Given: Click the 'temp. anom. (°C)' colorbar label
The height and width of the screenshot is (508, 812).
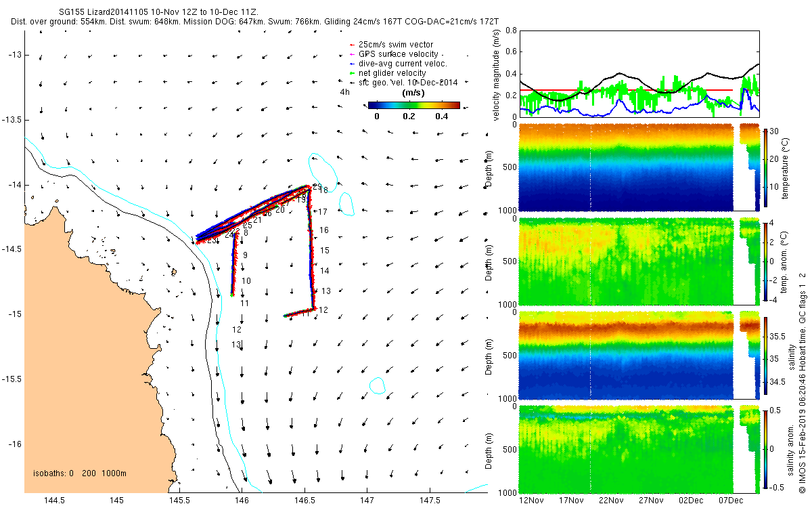Looking at the screenshot, I should pyautogui.click(x=785, y=261).
